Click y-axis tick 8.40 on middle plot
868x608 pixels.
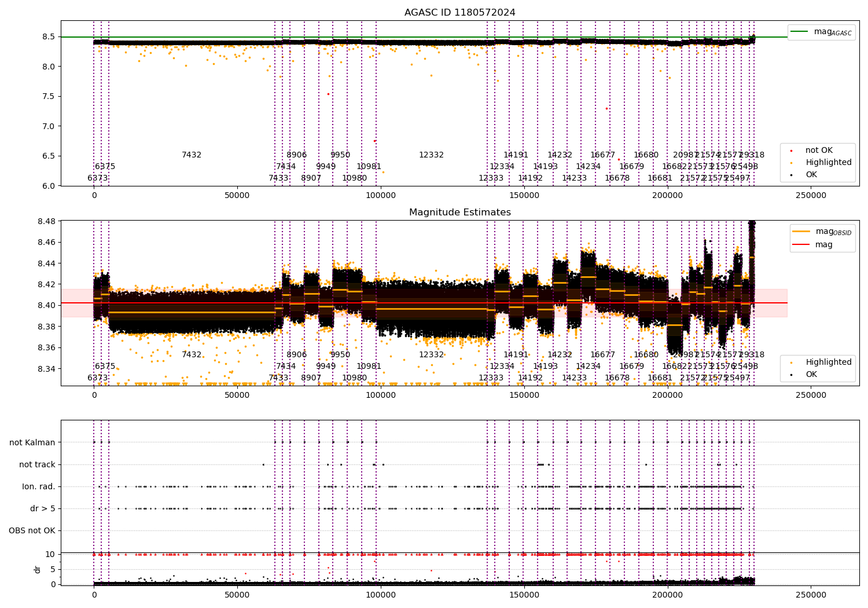click(x=46, y=306)
